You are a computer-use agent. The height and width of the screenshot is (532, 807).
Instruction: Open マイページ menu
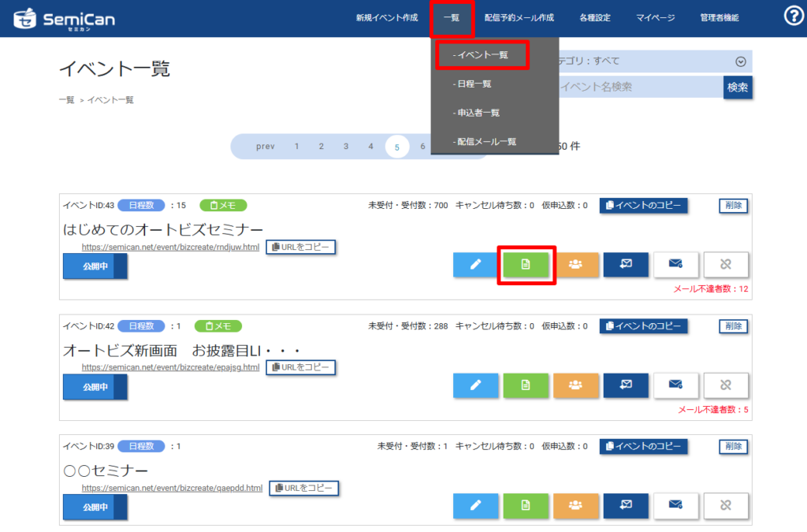[x=655, y=18]
